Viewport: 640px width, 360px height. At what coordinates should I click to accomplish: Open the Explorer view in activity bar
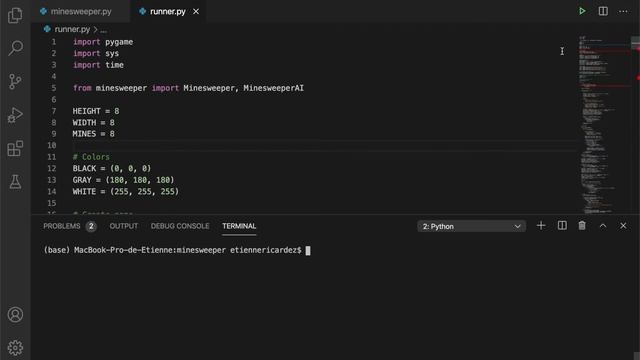[x=15, y=15]
